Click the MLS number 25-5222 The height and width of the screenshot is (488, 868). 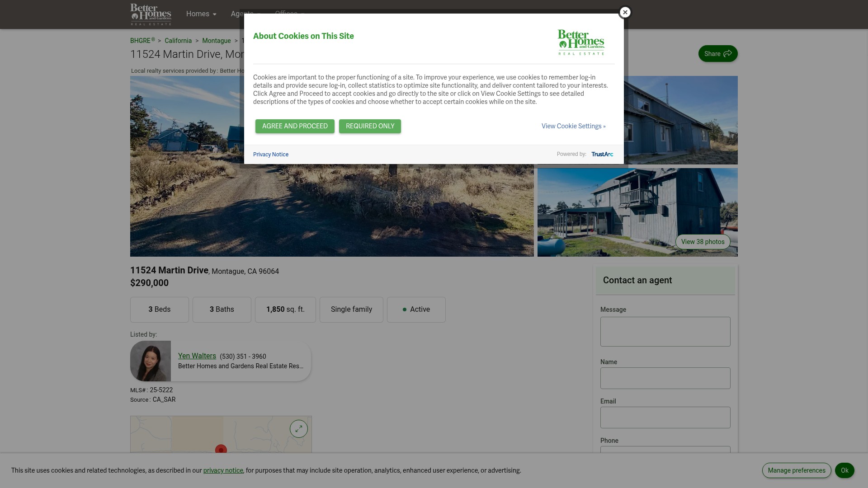[x=161, y=390]
